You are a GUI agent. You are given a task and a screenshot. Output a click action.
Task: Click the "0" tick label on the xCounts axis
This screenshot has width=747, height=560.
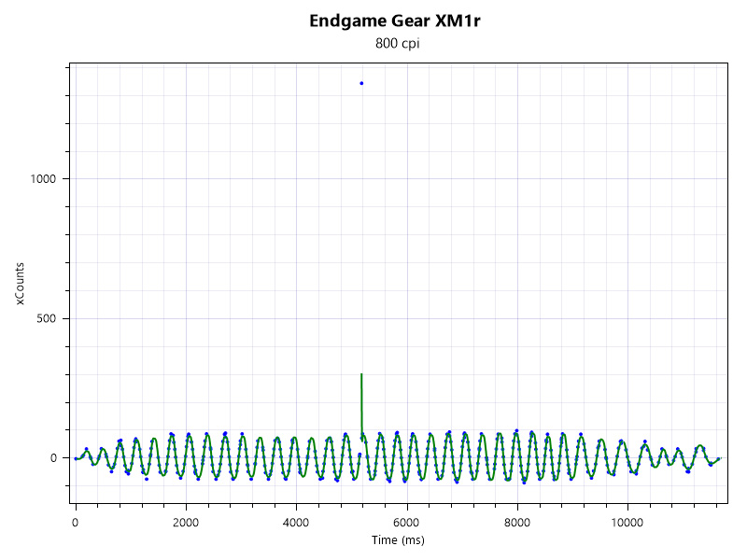point(53,458)
